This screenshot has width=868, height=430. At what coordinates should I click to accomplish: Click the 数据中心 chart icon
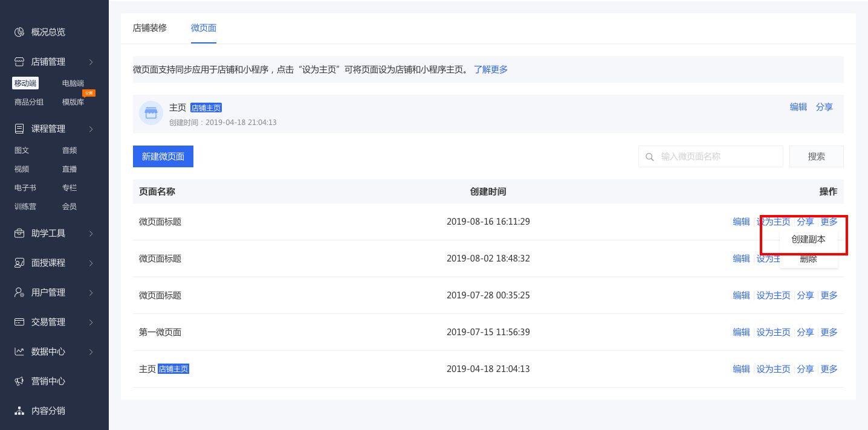[x=19, y=351]
